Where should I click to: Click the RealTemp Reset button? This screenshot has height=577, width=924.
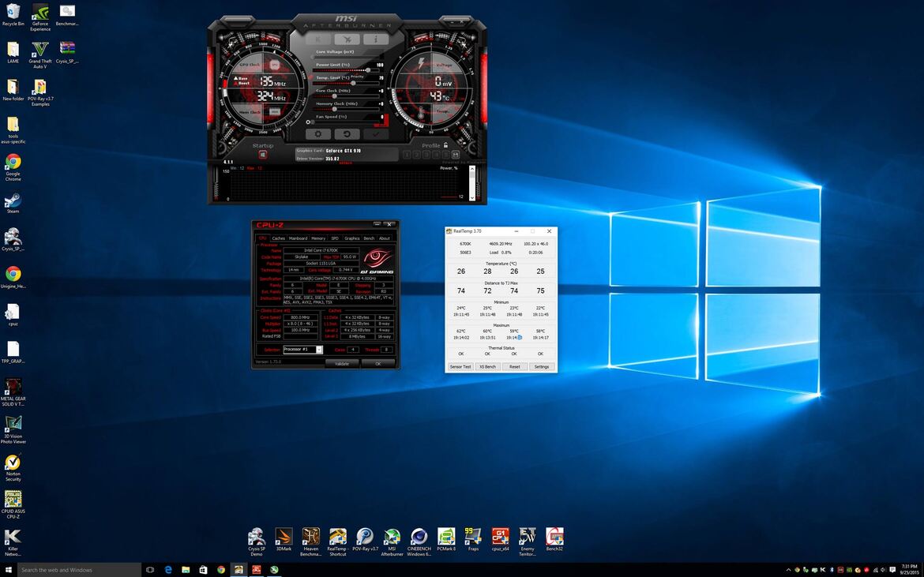click(514, 366)
